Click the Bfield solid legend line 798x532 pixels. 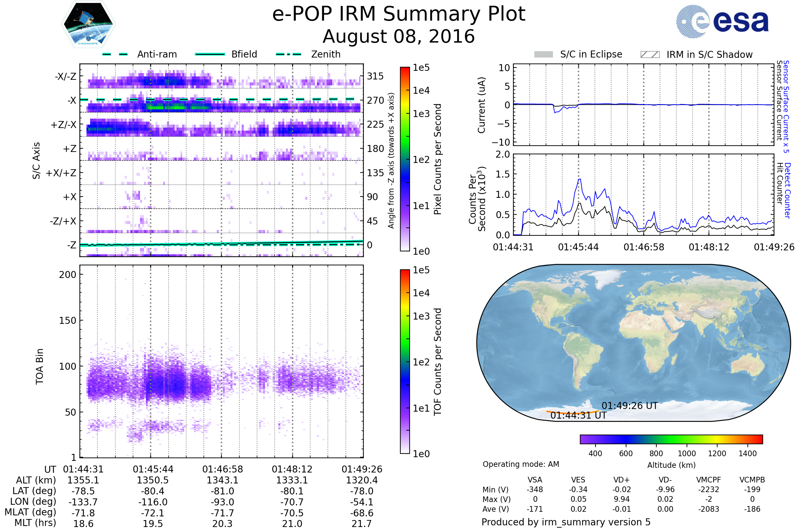coord(210,54)
